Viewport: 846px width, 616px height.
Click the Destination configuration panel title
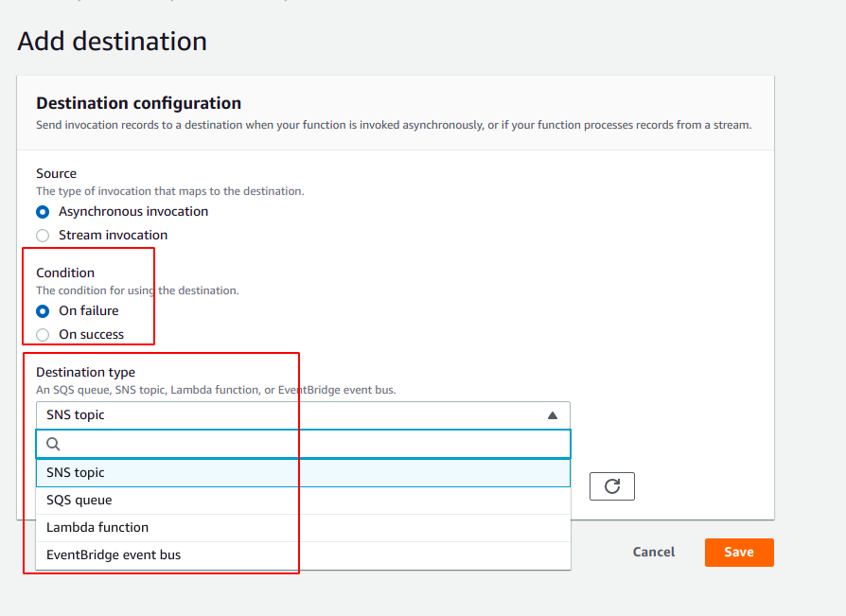tap(138, 103)
